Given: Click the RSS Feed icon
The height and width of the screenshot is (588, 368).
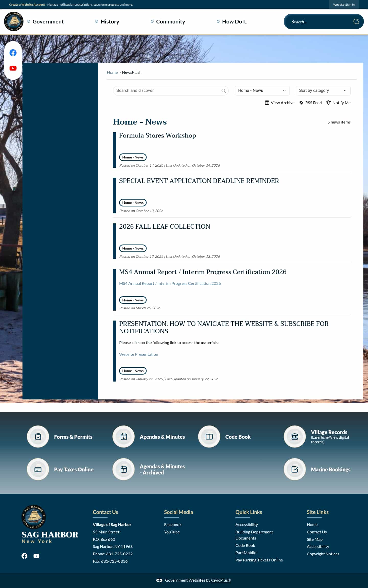Looking at the screenshot, I should [302, 103].
